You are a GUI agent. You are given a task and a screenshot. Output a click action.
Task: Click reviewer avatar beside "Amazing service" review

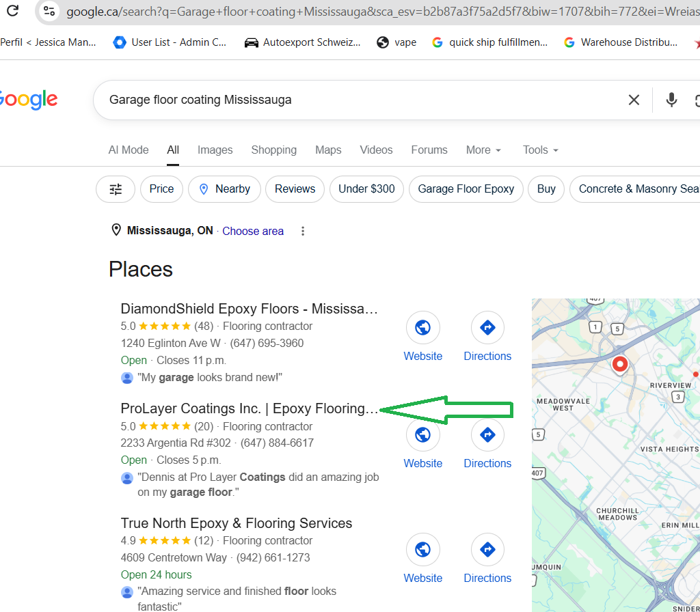click(126, 592)
